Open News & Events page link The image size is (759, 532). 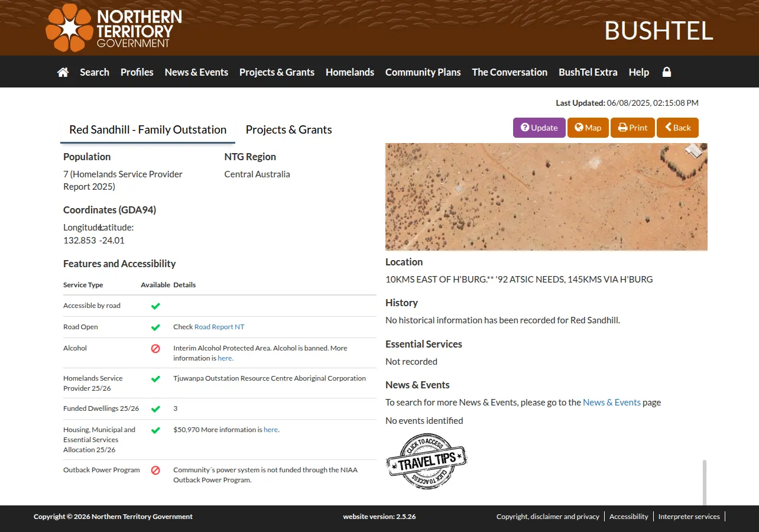coord(612,403)
